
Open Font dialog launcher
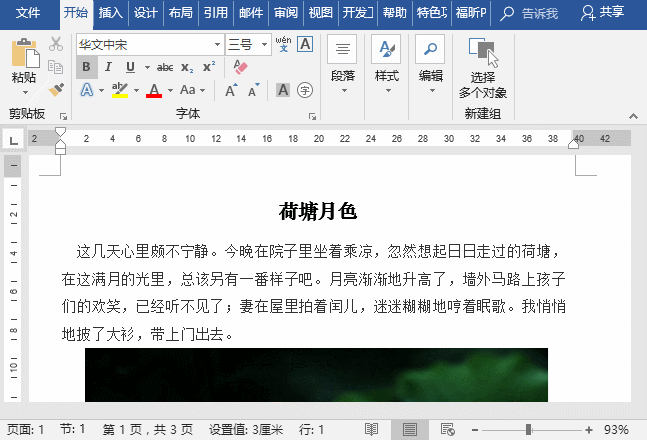point(312,117)
